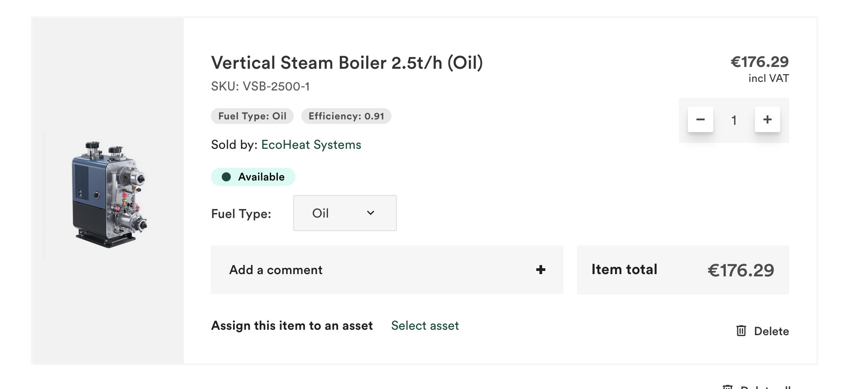Open the steam boiler product image
This screenshot has height=389, width=868.
[x=109, y=194]
